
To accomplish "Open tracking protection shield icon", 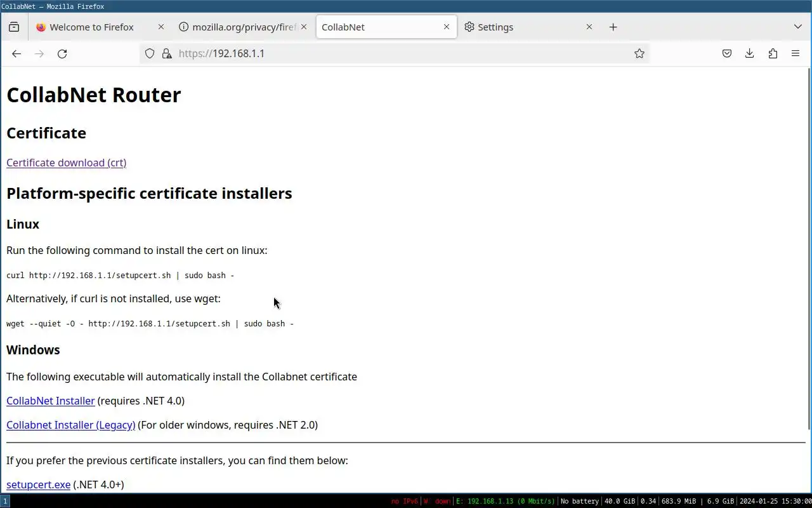I will pos(150,53).
